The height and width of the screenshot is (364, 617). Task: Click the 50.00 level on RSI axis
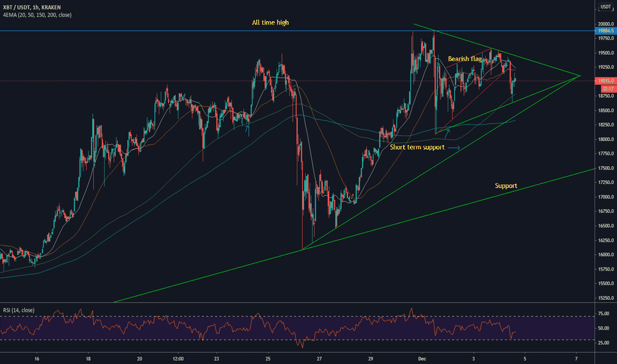604,328
